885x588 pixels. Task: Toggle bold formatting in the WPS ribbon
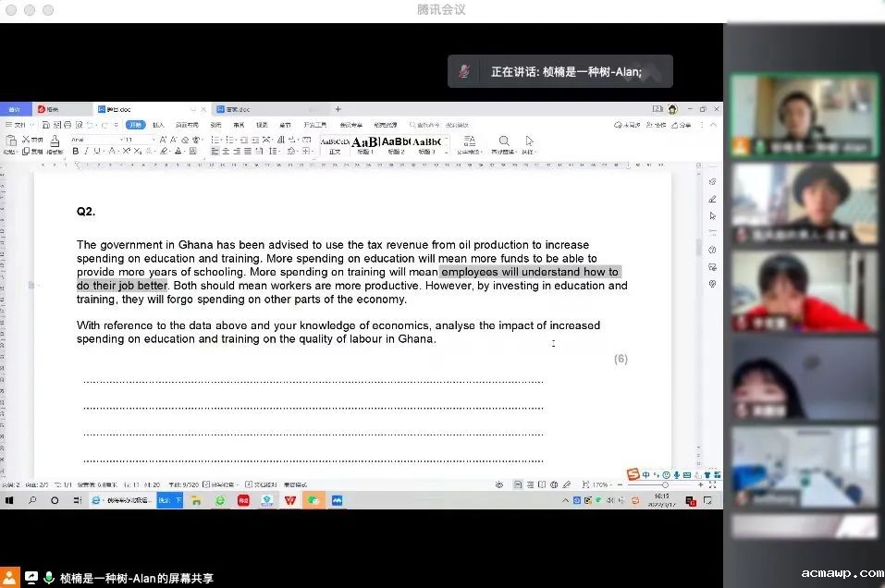point(76,152)
